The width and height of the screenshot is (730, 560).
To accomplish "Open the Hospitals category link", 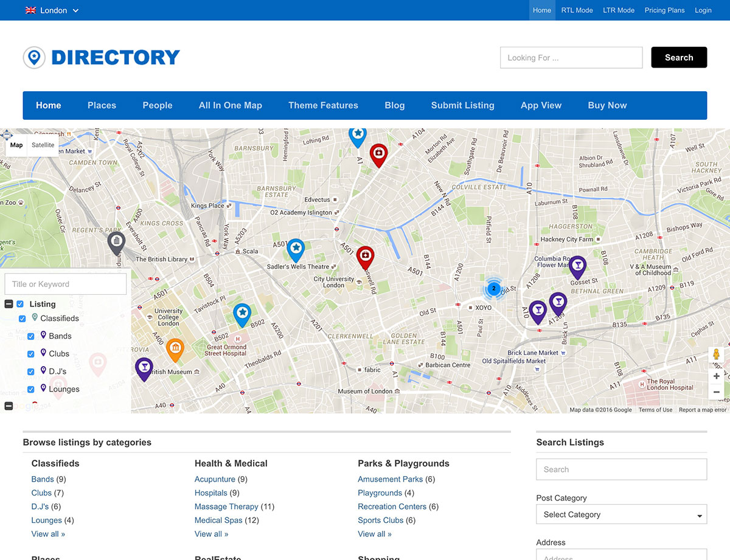I will (x=211, y=493).
